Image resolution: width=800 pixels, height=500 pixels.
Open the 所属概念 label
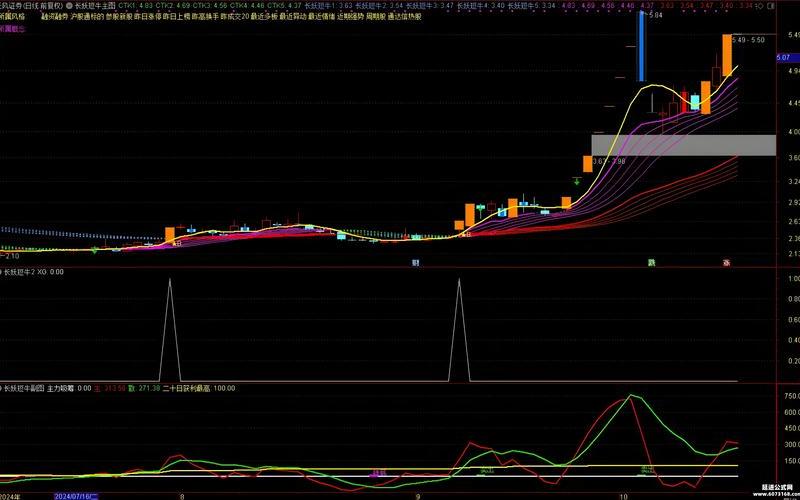point(13,28)
